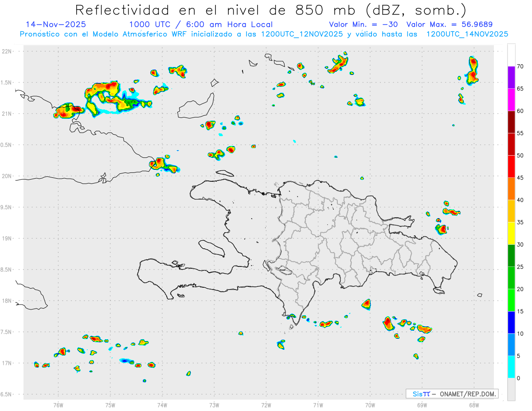The image size is (532, 411).
Task: Pick the medium green 20–25 dBZ colorbar band
Action: tap(511, 278)
